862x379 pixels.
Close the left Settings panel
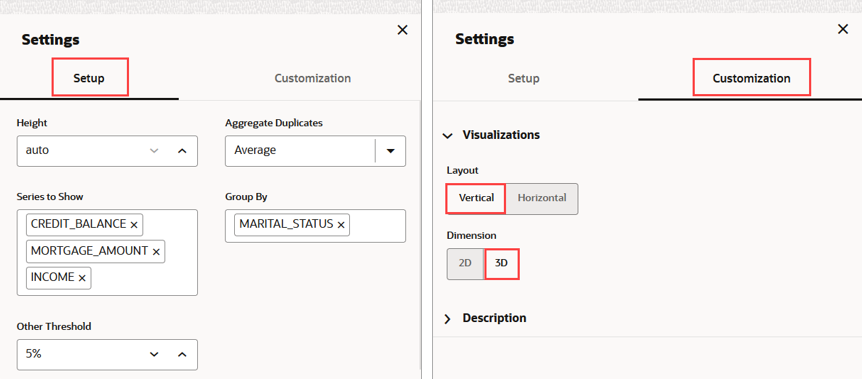402,30
